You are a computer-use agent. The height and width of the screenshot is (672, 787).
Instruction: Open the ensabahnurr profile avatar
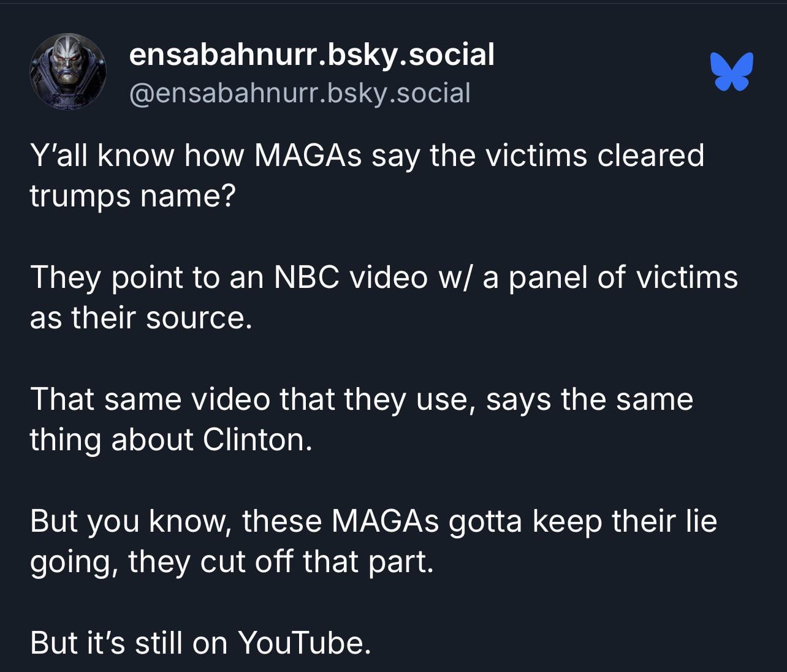68,72
